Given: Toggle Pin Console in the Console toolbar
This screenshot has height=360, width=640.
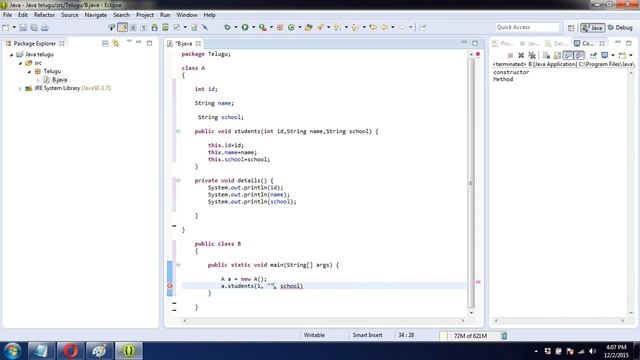Looking at the screenshot, I should [593, 55].
